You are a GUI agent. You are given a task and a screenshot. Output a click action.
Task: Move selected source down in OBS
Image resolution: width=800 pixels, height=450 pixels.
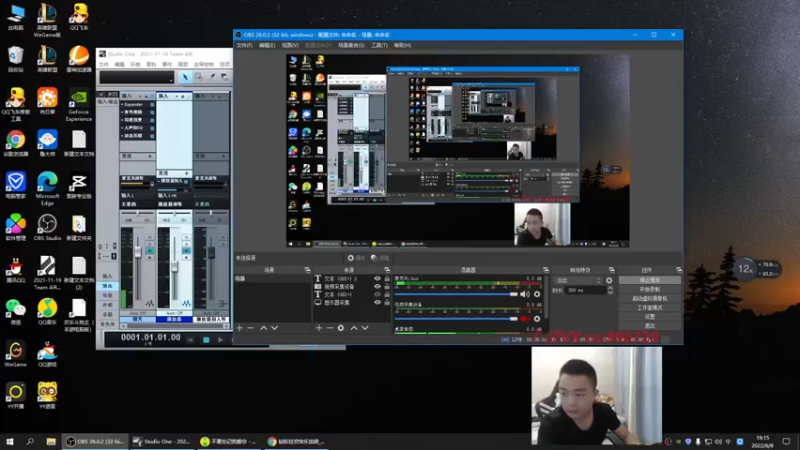tap(365, 328)
